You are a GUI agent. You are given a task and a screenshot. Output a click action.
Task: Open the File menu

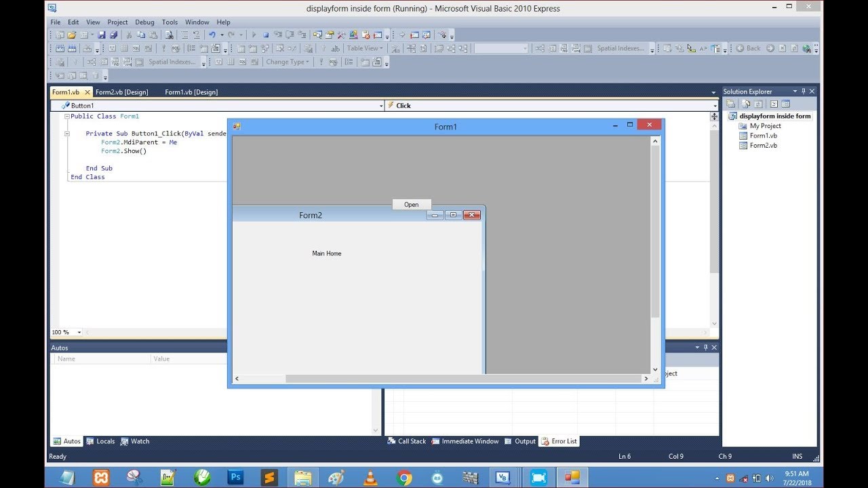click(x=56, y=22)
